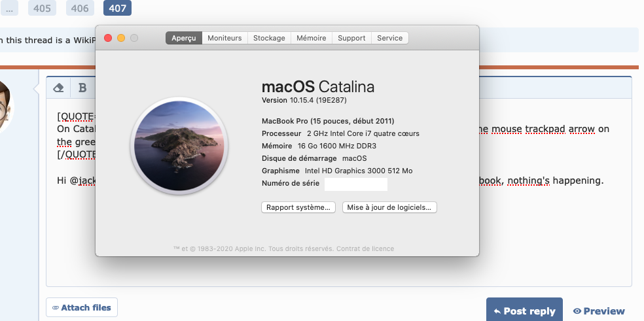Click inside the forum reply text area
The image size is (644, 321).
(339, 192)
